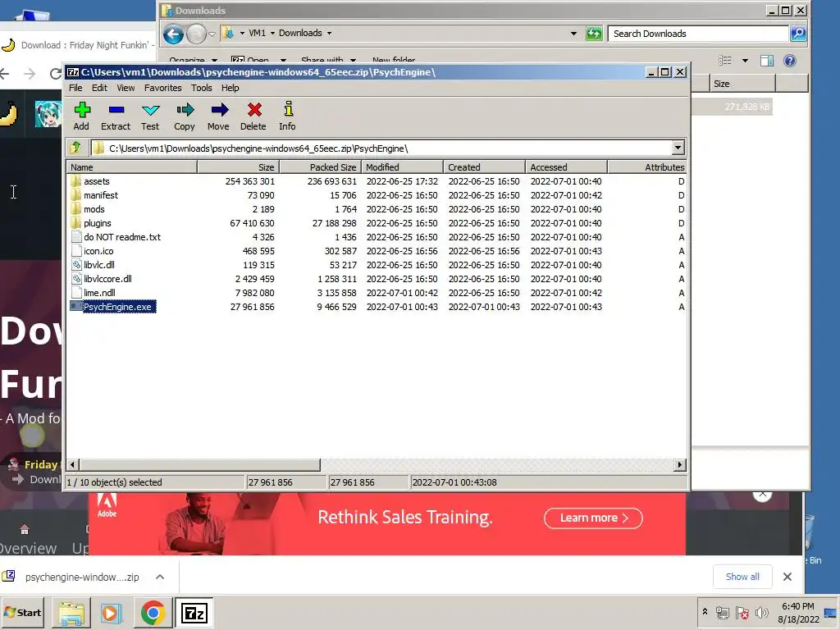
Task: Run Test on the archive
Action: tap(150, 116)
